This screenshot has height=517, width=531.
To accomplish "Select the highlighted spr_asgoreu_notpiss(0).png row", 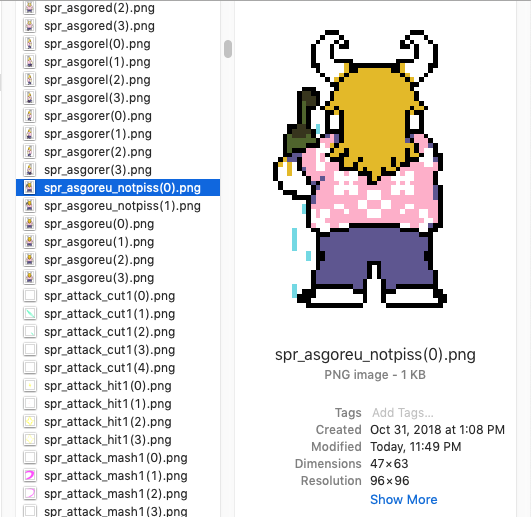I will (118, 188).
